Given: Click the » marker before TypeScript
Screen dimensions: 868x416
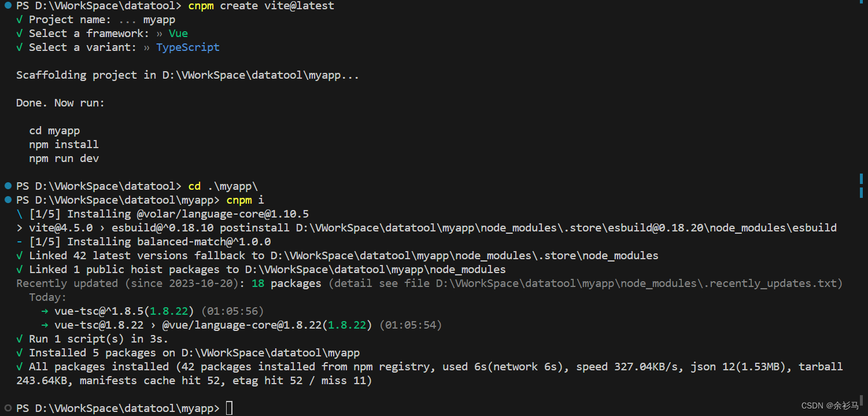Looking at the screenshot, I should [148, 47].
